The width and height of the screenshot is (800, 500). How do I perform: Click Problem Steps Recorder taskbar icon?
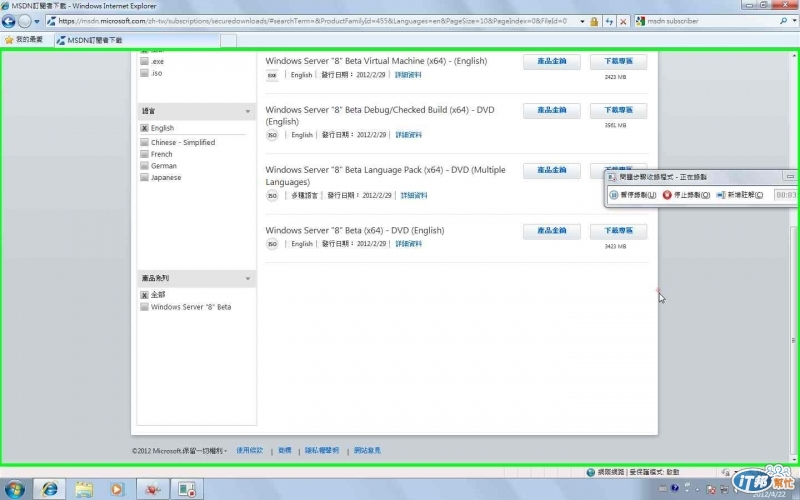click(x=187, y=489)
